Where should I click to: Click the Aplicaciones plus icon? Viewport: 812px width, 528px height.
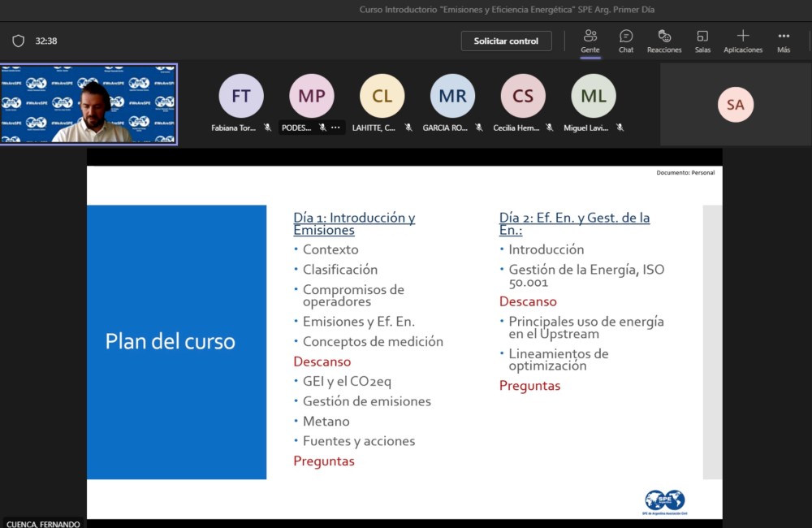point(742,36)
